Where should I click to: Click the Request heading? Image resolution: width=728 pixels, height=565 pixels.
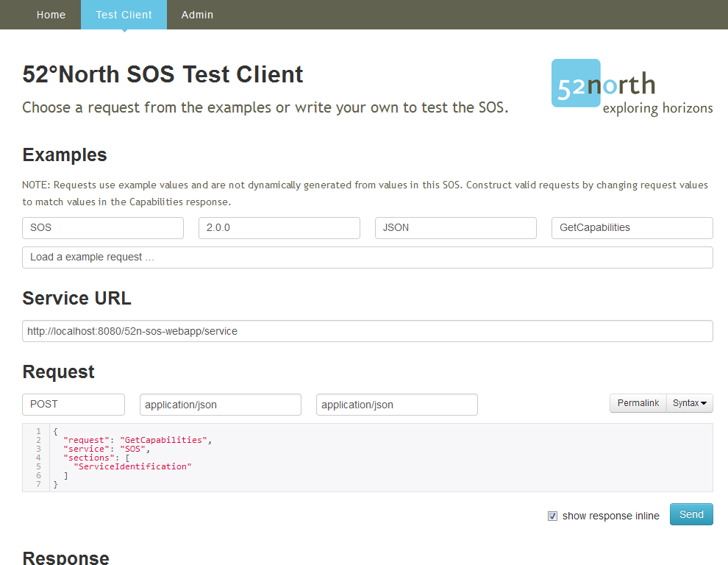pyautogui.click(x=59, y=372)
